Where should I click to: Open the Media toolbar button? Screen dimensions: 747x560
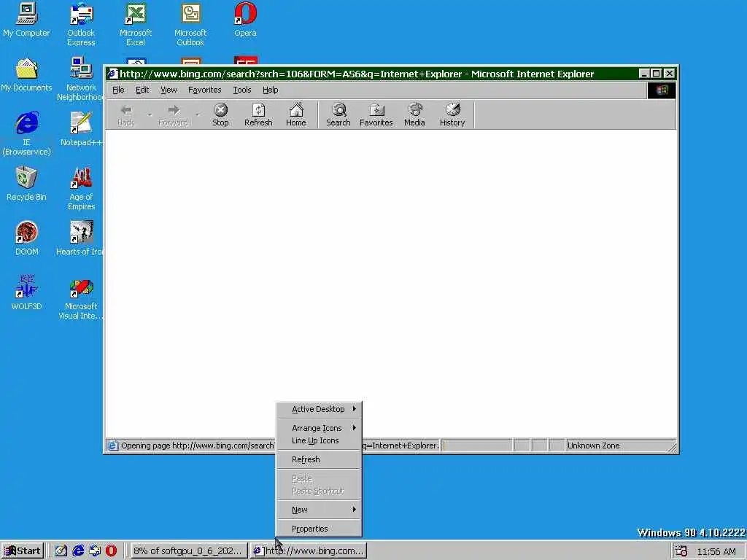(414, 114)
